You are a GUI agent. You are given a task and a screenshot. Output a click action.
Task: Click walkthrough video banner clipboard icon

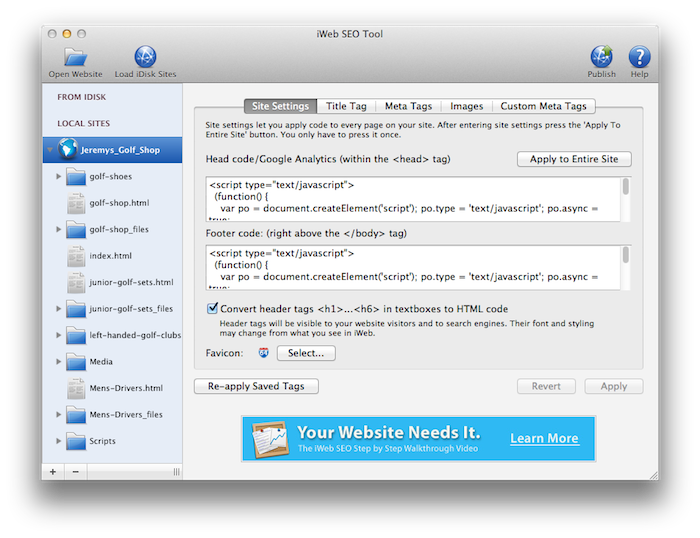269,439
